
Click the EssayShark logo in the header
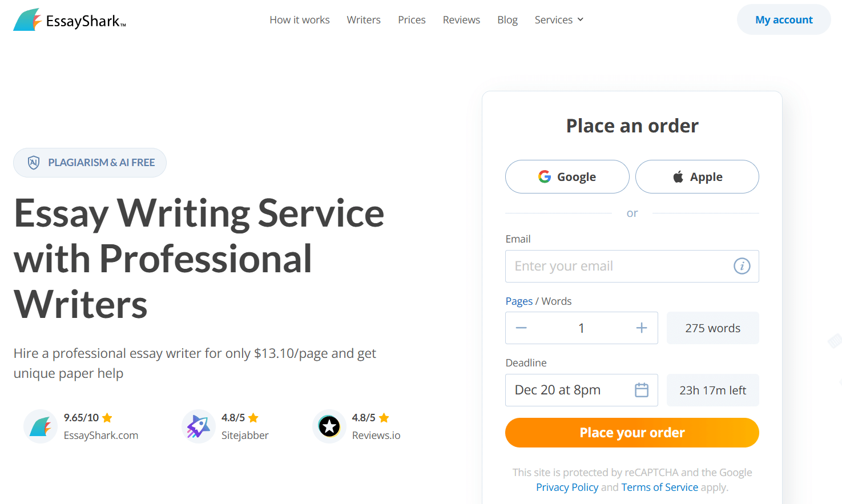tap(70, 20)
